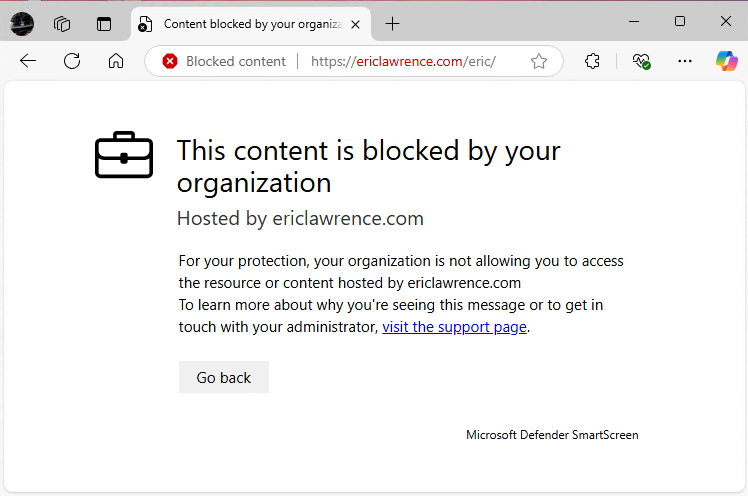Maximize the Edge browser window

pos(680,22)
